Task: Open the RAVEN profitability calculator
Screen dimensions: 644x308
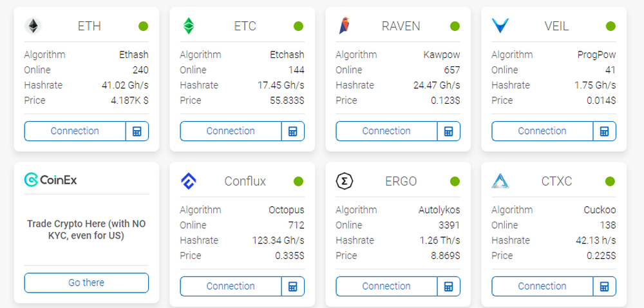Action: 448,131
